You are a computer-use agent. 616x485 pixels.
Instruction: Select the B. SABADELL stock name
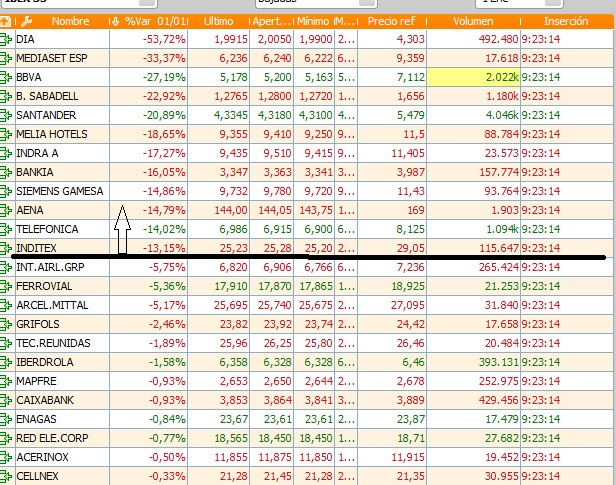47,96
